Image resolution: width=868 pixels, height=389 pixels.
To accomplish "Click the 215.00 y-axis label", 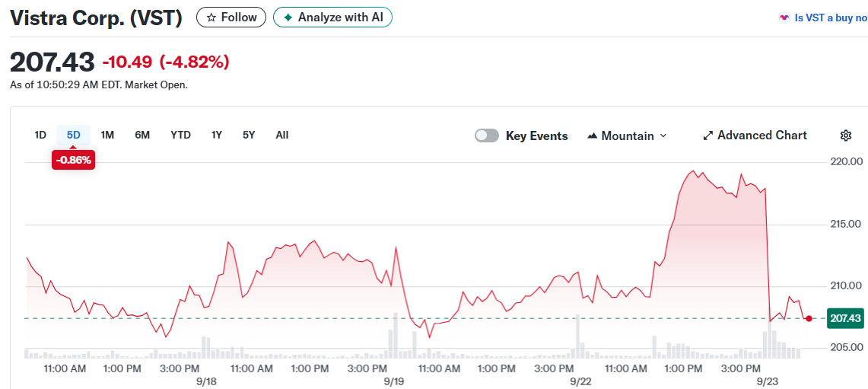I will coord(844,224).
